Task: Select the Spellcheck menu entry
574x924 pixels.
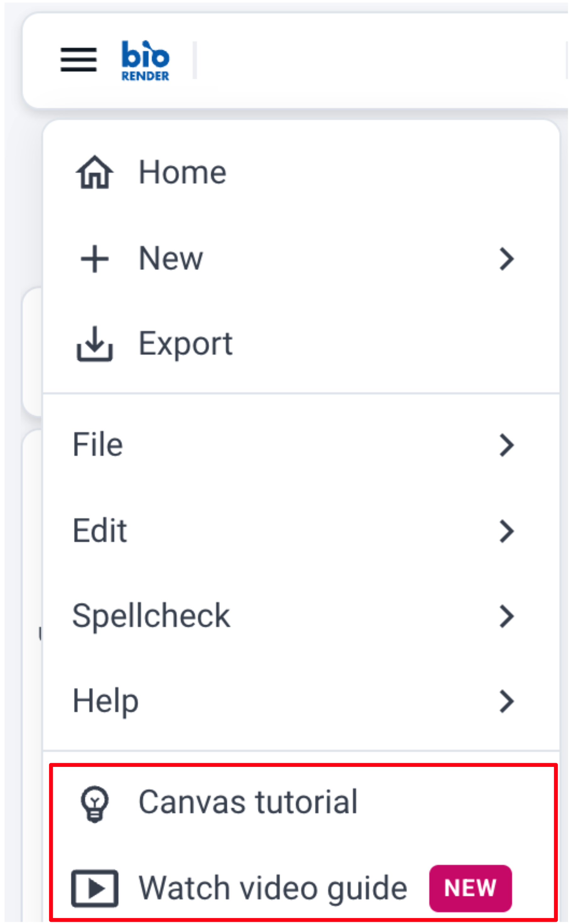Action: (301, 616)
